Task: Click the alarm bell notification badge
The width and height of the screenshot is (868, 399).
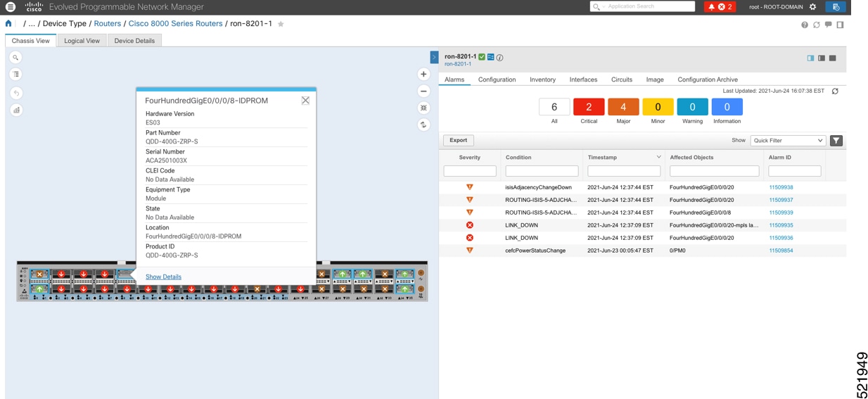Action: 720,7
